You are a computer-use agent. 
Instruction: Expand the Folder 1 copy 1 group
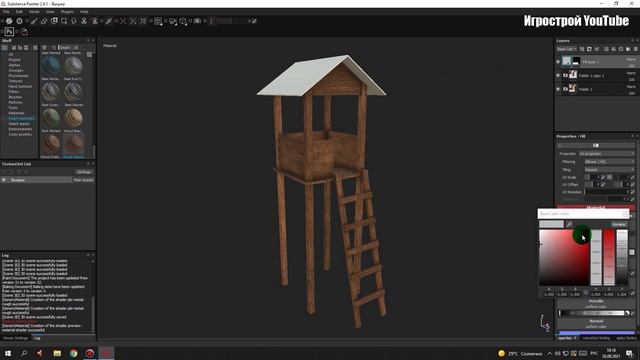[x=565, y=75]
